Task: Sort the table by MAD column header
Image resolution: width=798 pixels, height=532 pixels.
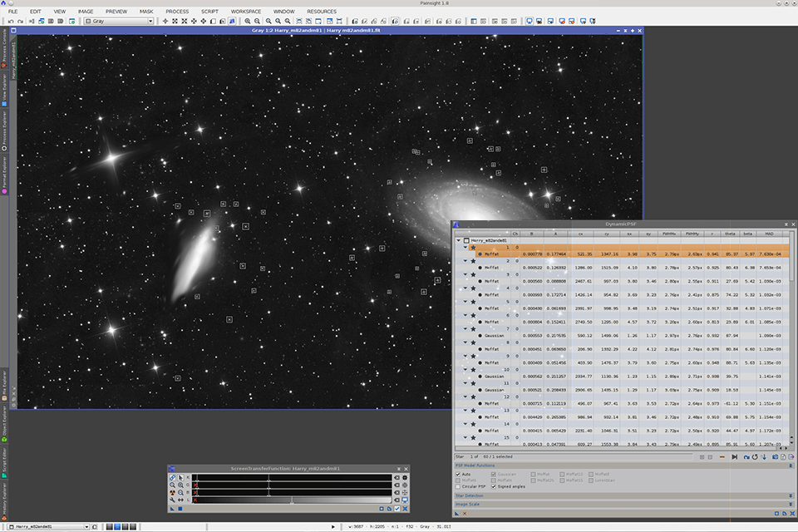Action: tap(769, 234)
